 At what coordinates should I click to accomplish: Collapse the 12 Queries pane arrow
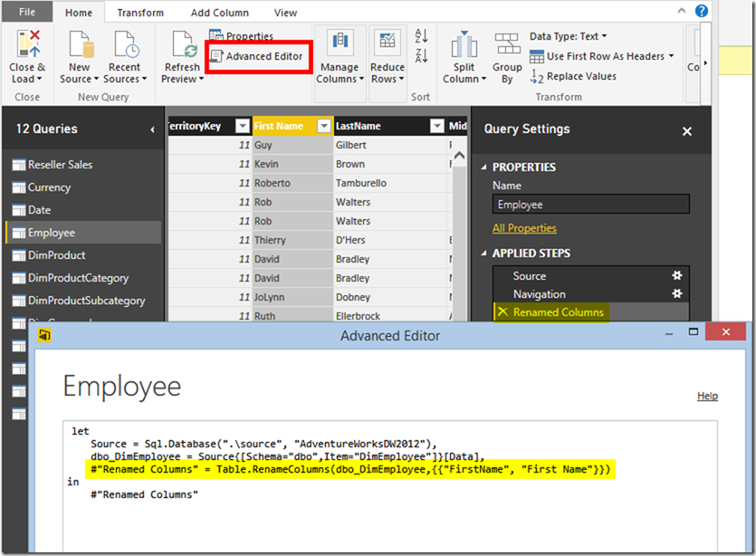152,129
